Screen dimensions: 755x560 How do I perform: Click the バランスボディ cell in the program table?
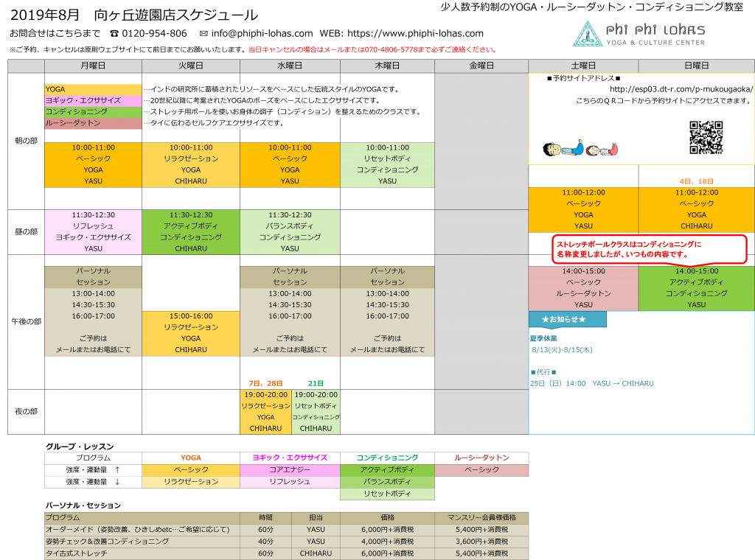tap(387, 482)
